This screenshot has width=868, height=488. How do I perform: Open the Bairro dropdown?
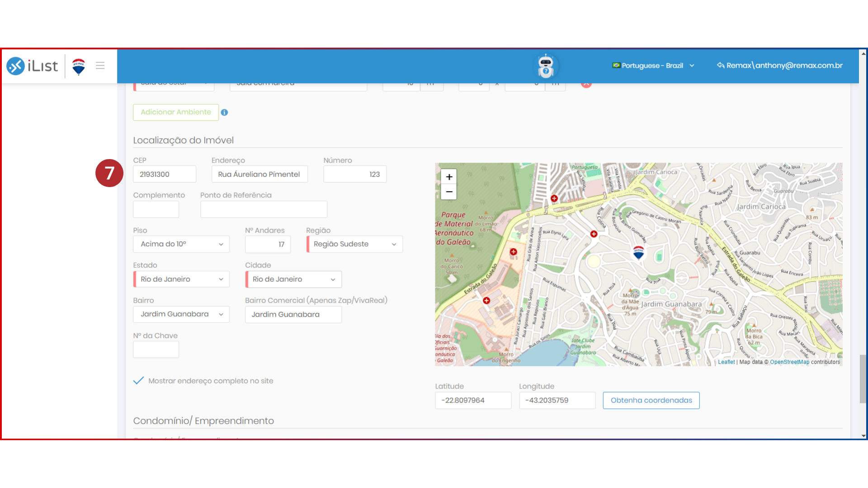pos(181,314)
